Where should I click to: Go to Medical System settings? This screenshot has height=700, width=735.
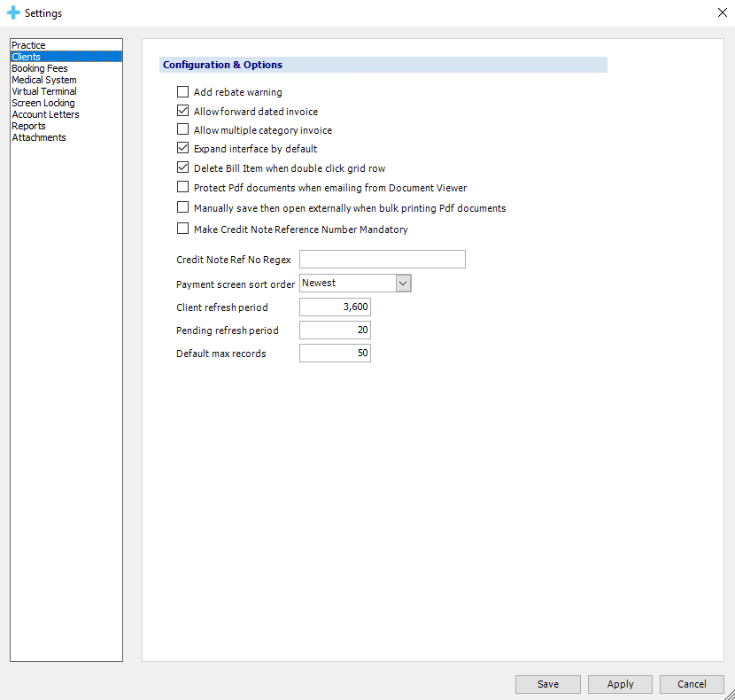tap(43, 80)
